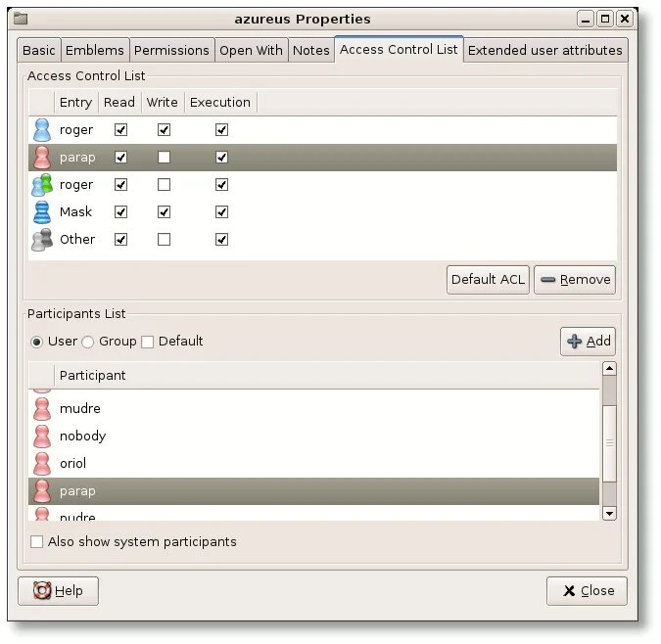Select the pink user icon beside mudre
The image size is (661, 644).
tap(42, 408)
